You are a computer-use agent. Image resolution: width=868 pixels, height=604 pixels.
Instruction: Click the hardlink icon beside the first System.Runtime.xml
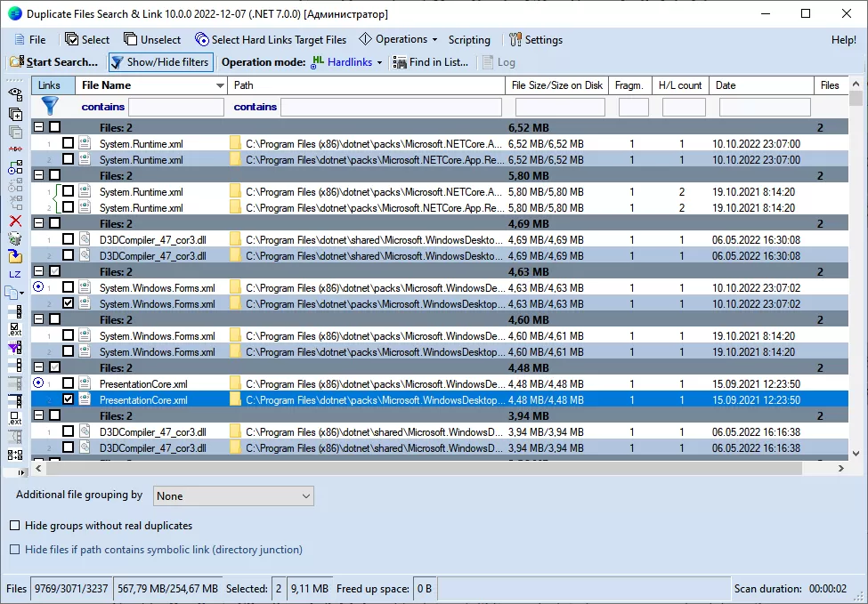(x=85, y=143)
